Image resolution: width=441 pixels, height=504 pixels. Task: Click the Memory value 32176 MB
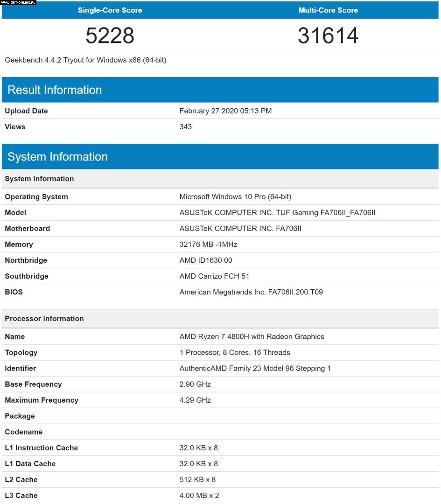(x=208, y=245)
